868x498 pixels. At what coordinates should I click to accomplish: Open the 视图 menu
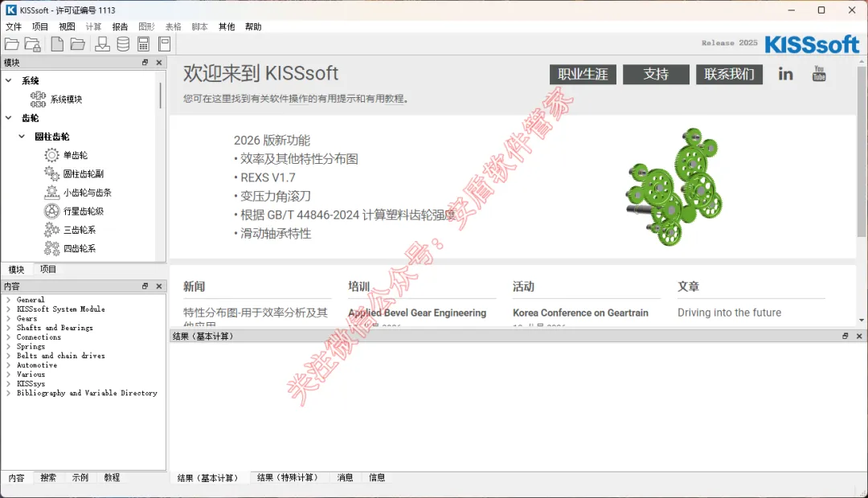67,27
